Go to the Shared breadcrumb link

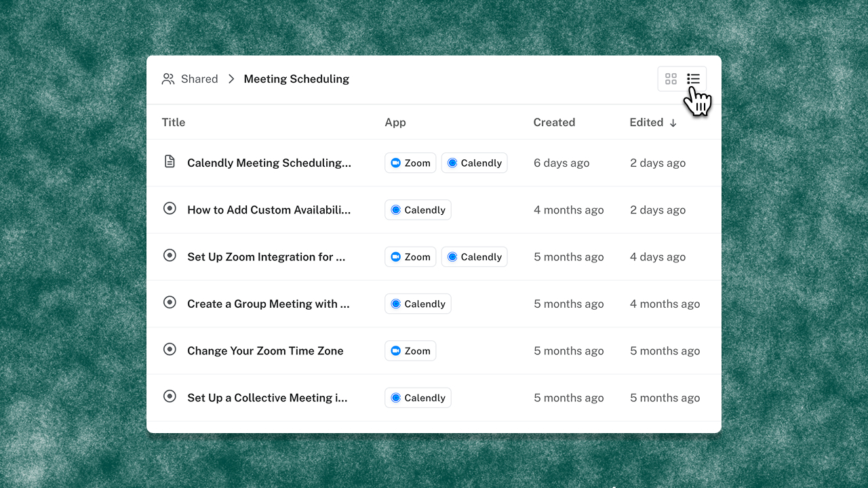(x=199, y=79)
